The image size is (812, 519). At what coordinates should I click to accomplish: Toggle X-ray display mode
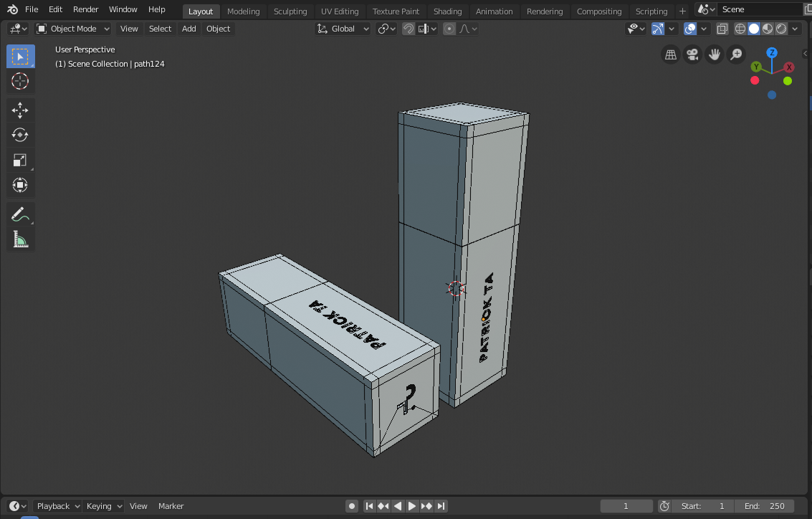[x=722, y=29]
